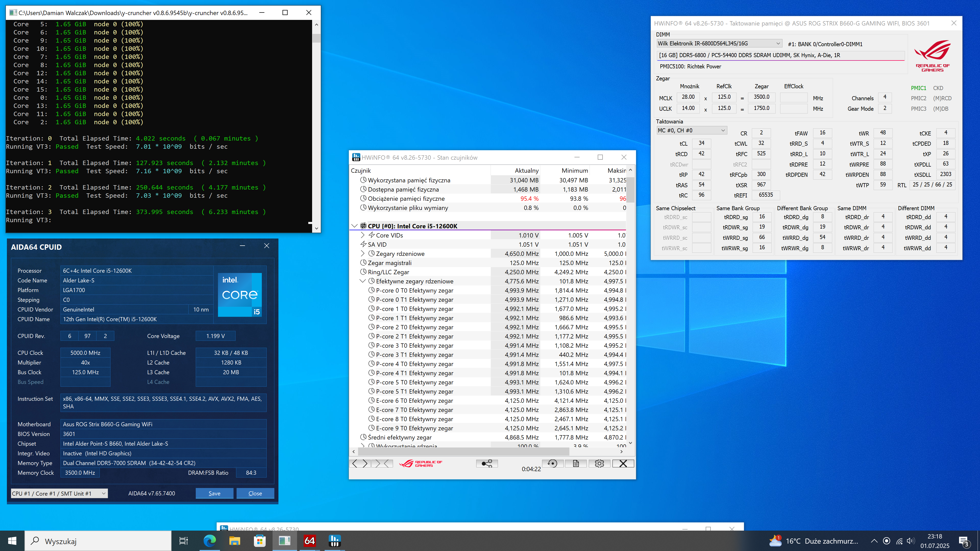Expand the Core VIDs tree item
Viewport: 980px width, 551px height.
coord(363,235)
